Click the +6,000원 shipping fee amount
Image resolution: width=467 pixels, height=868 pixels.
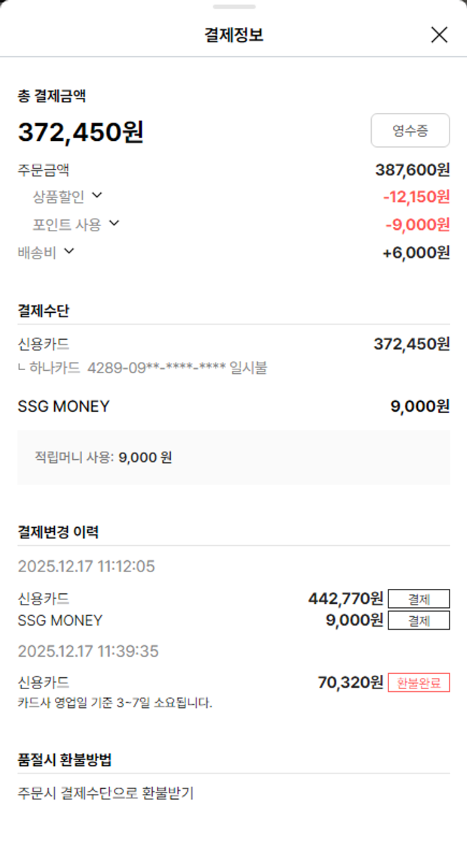coord(415,252)
